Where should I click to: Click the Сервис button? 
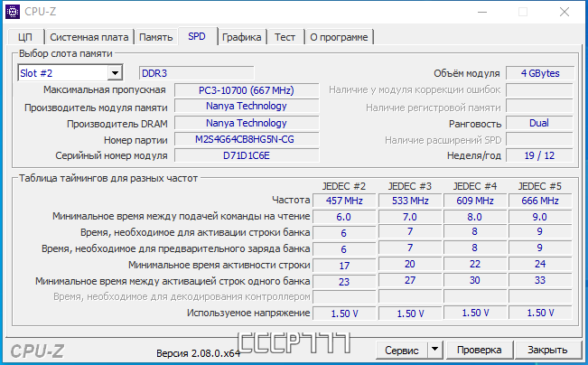pos(402,350)
